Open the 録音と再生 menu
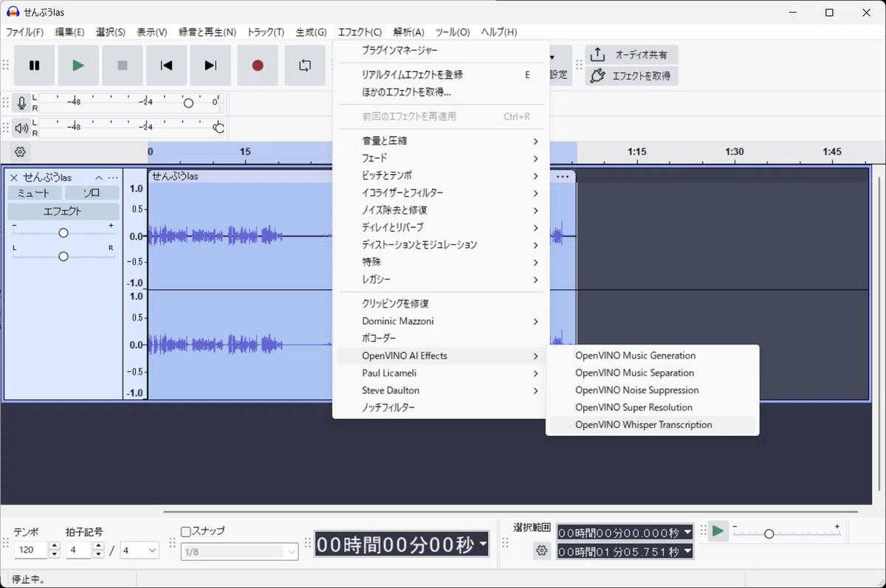886x588 pixels. point(207,32)
